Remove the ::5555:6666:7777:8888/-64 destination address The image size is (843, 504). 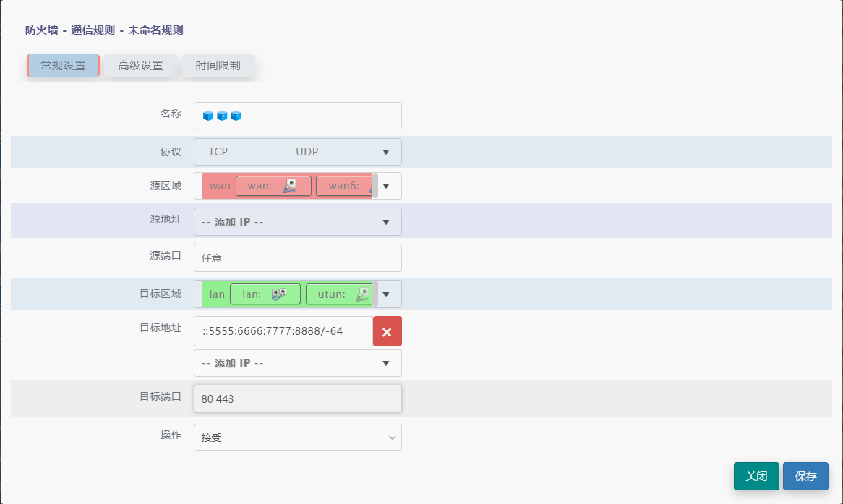pyautogui.click(x=387, y=332)
